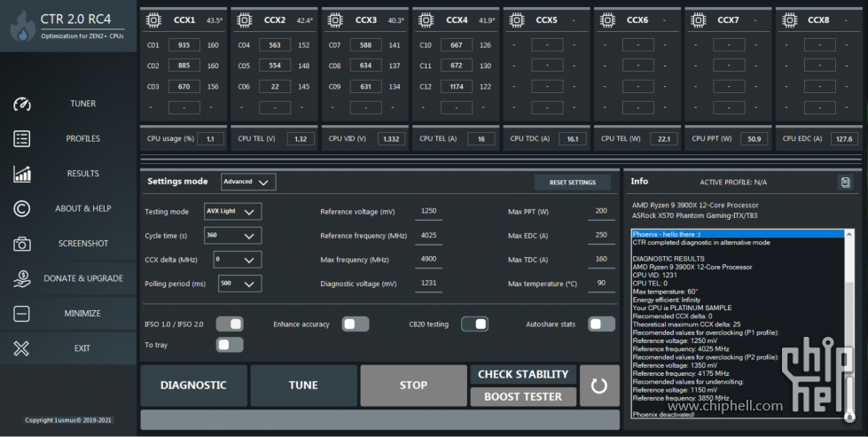Click the CCX1 chip icon
Viewport: 868px width, 437px height.
point(153,20)
